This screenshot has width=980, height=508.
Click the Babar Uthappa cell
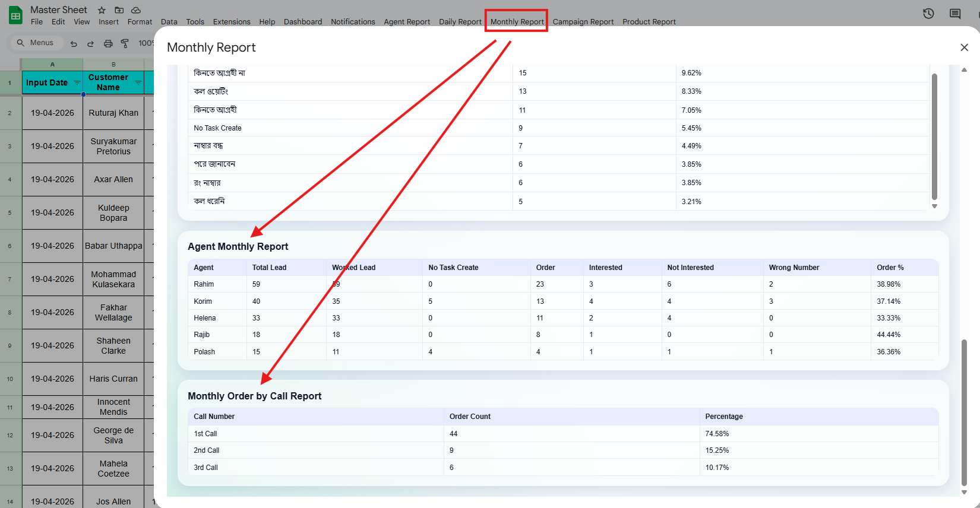113,246
